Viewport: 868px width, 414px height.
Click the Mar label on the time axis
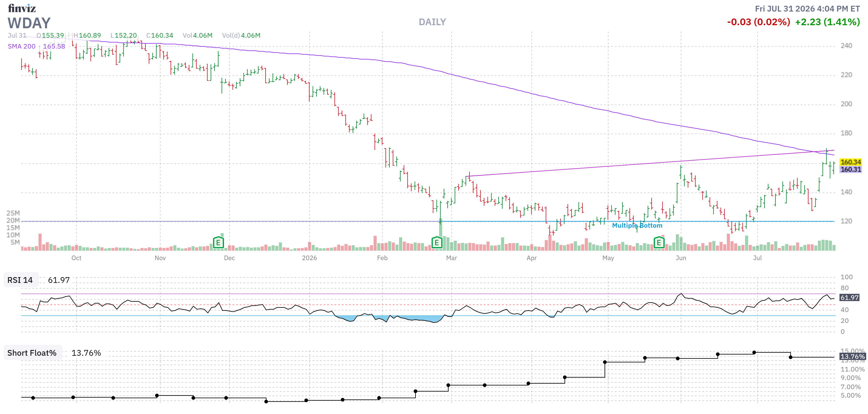[452, 258]
